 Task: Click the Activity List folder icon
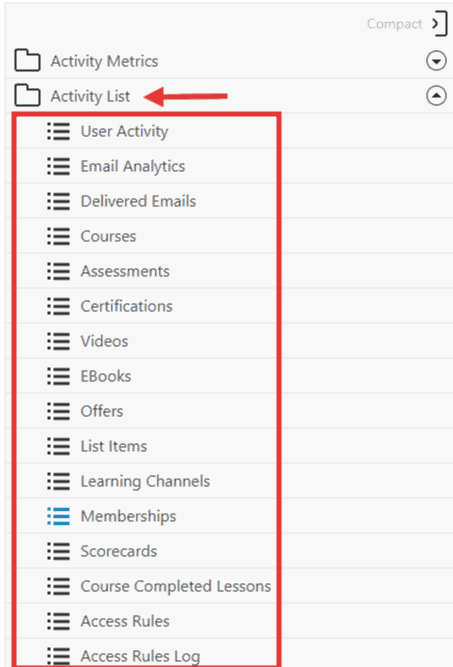click(x=27, y=95)
